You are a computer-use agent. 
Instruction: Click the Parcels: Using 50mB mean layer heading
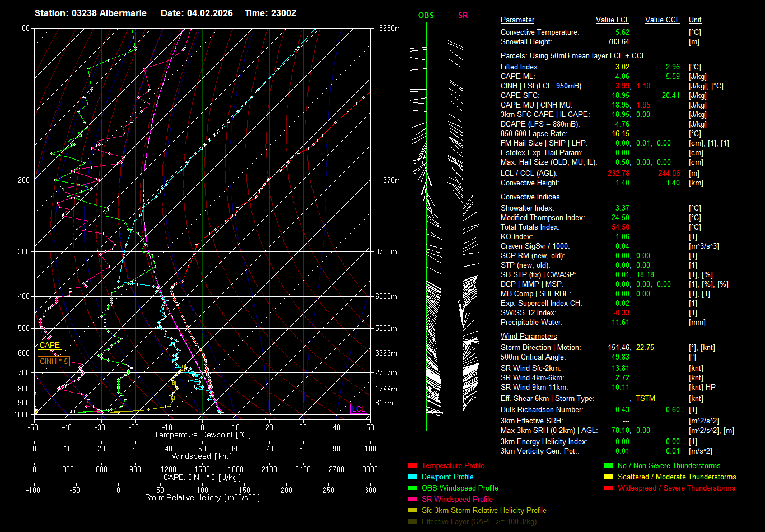572,56
